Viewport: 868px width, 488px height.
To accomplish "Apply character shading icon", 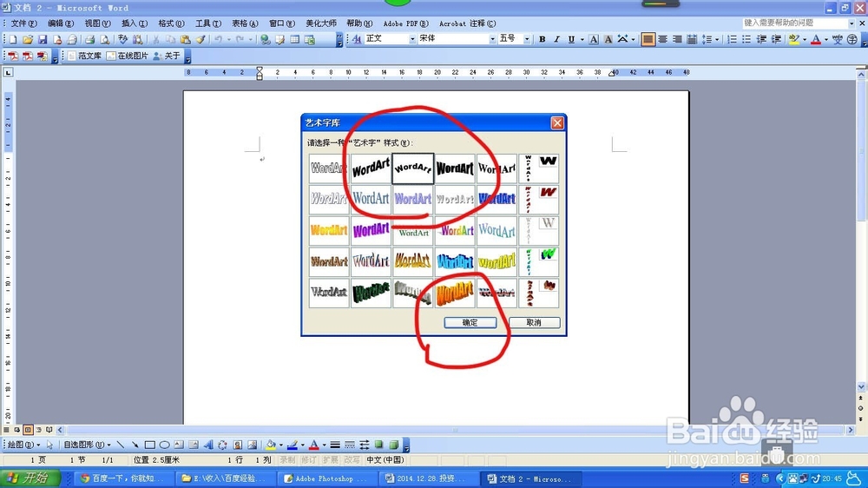I will [x=608, y=39].
